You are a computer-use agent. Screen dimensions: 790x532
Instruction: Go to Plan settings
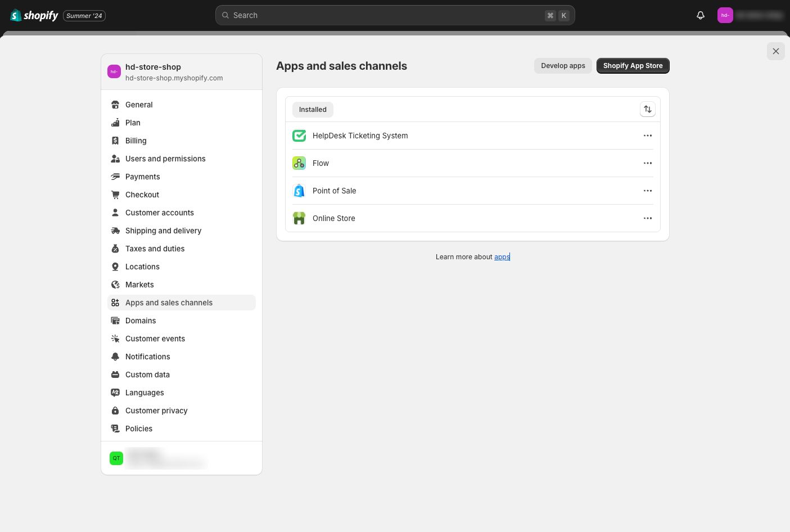182,123
